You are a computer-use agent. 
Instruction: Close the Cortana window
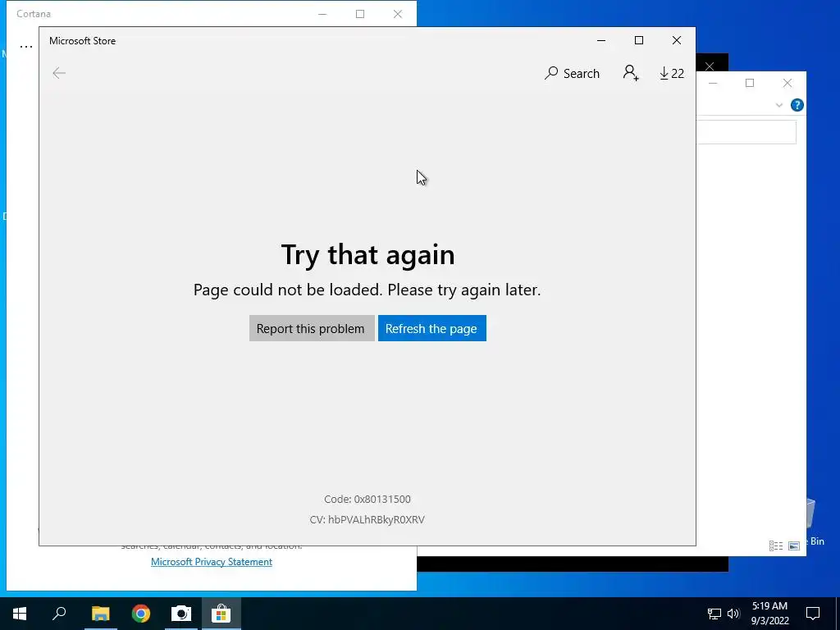tap(398, 14)
